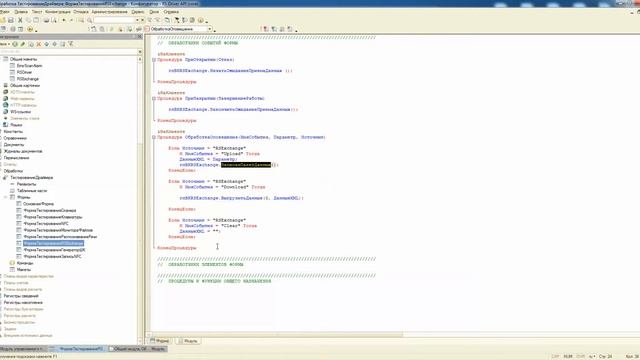
Task: Switch to the Модуль tab below editor
Action: [188, 341]
